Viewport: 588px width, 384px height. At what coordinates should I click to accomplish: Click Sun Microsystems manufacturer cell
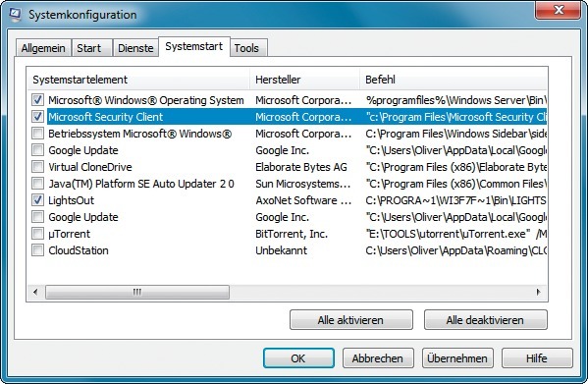click(303, 184)
